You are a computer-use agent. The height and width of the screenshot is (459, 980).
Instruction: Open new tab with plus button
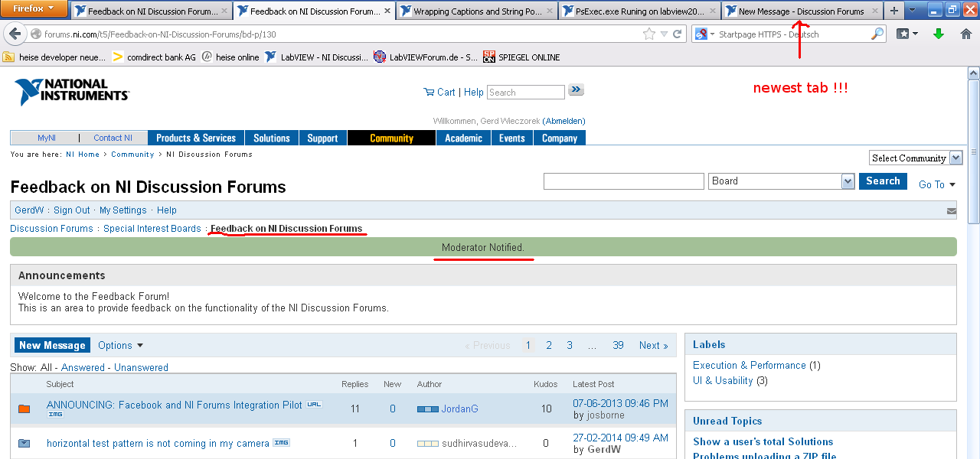coord(893,11)
